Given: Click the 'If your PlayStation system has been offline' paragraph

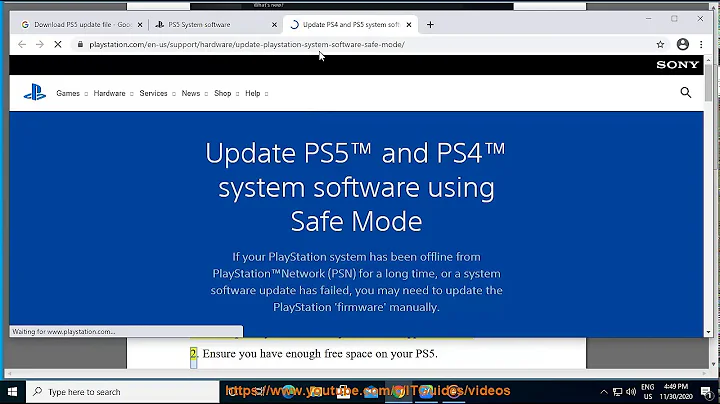Looking at the screenshot, I should coord(356,282).
